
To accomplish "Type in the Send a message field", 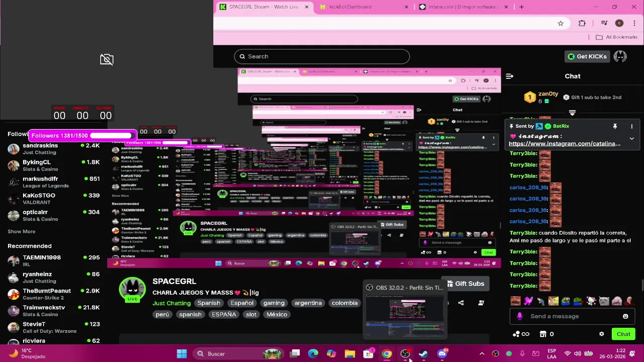I will click(573, 316).
